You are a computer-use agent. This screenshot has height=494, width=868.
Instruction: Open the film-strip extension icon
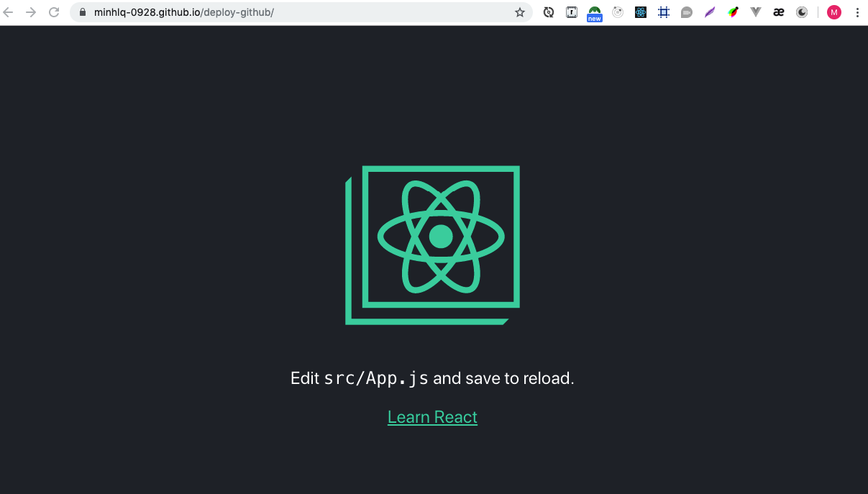pyautogui.click(x=572, y=12)
